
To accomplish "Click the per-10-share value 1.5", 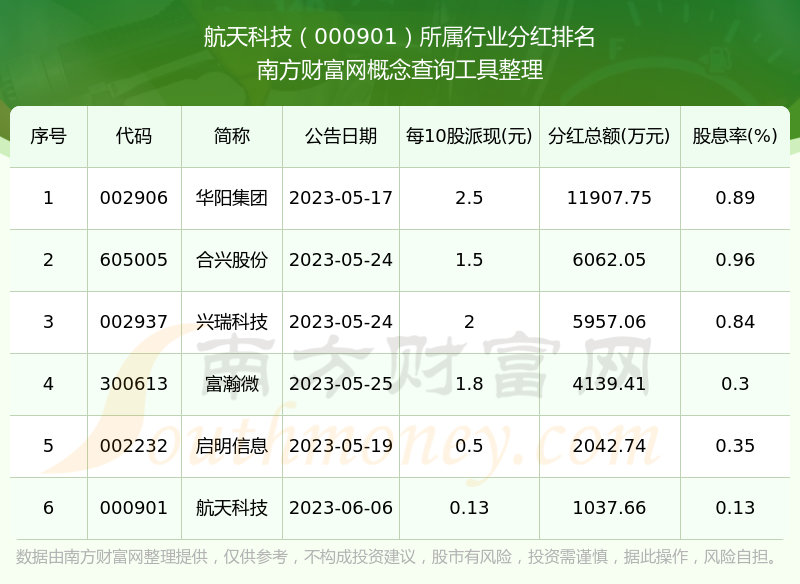I will (x=469, y=260).
